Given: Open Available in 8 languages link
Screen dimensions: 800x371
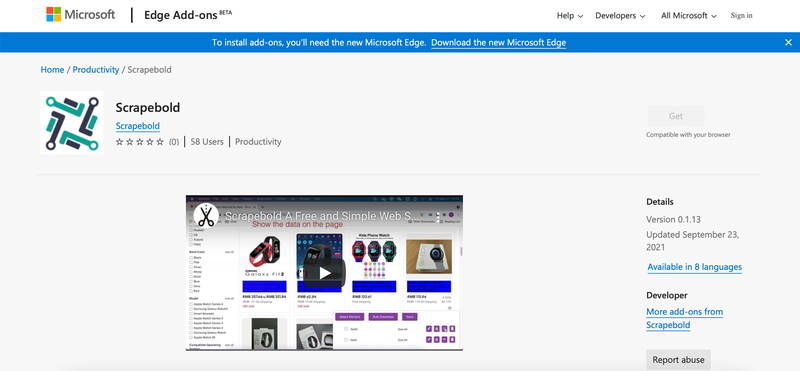Looking at the screenshot, I should pyautogui.click(x=694, y=267).
